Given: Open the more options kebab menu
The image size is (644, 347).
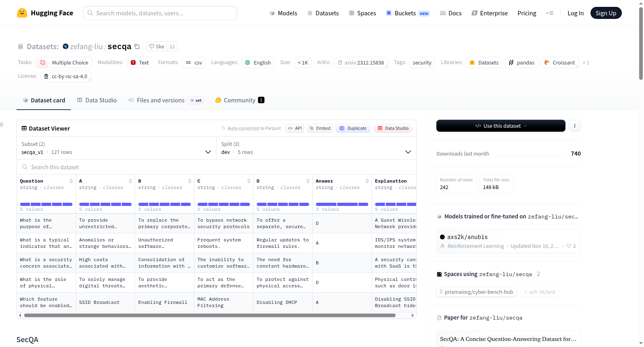Looking at the screenshot, I should click(x=574, y=126).
